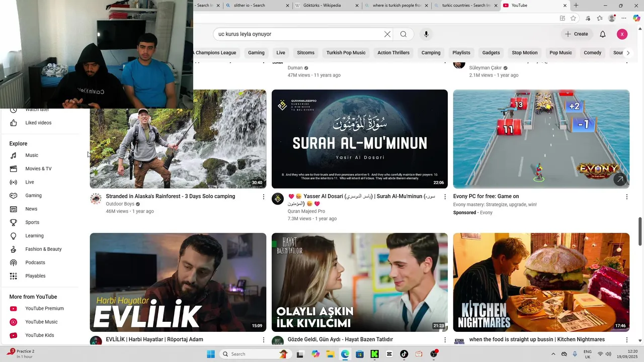Screen dimensions: 644x362
Task: Open a new browser tab
Action: click(x=576, y=6)
